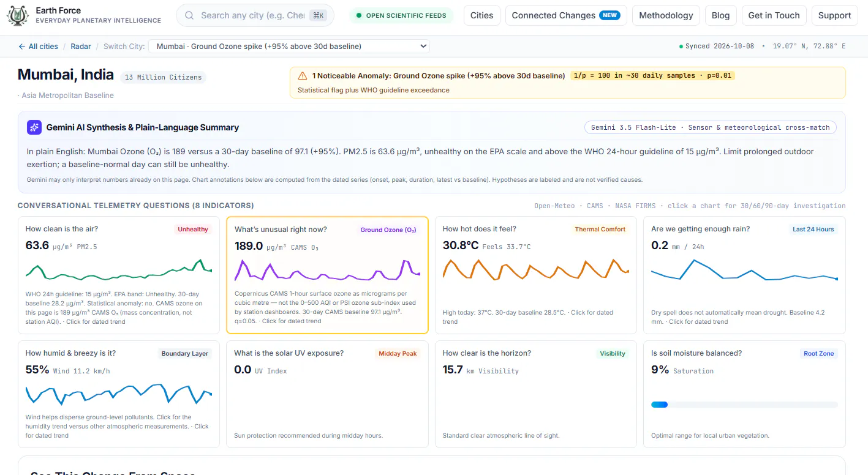868x475 pixels.
Task: Click the 0.0 UV Index value
Action: (x=260, y=370)
